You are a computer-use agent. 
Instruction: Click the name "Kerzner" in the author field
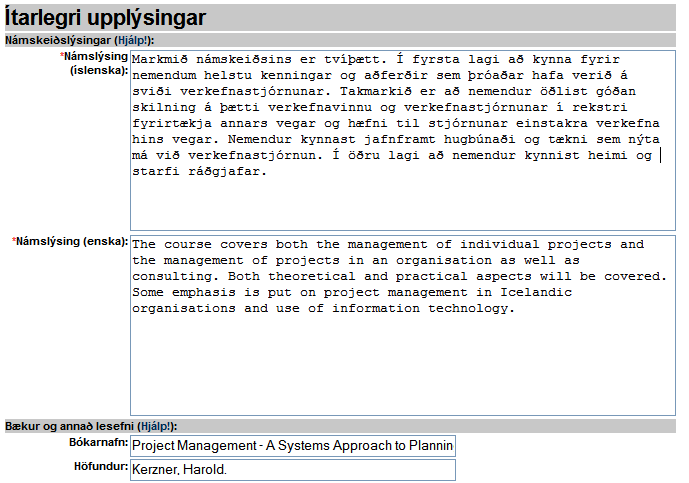coord(158,470)
